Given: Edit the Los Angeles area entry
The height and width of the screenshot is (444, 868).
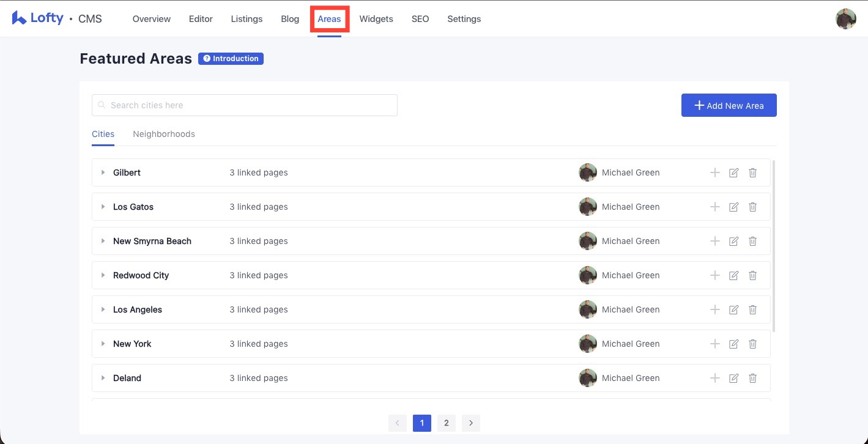Looking at the screenshot, I should point(733,309).
